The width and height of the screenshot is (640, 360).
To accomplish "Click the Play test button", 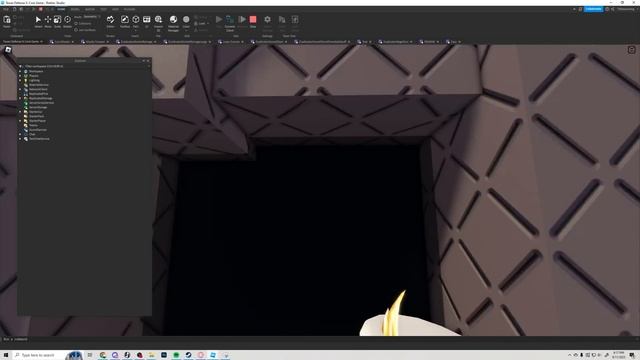I will click(219, 19).
